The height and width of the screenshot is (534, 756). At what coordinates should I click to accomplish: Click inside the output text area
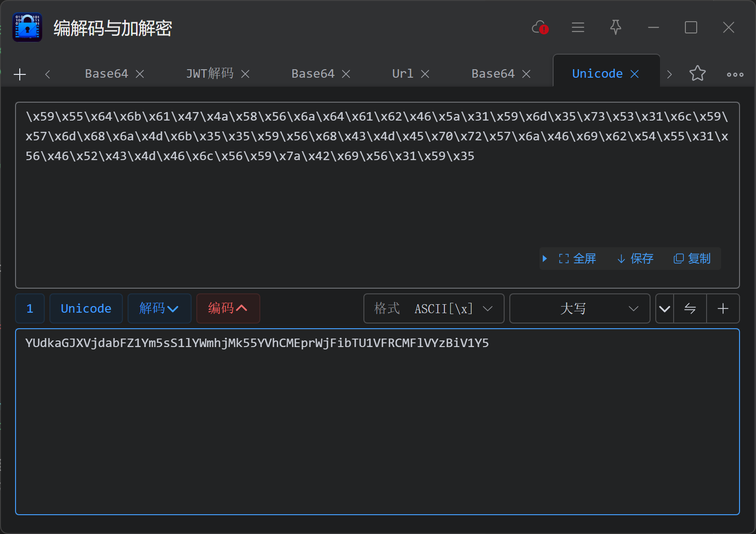(377, 424)
